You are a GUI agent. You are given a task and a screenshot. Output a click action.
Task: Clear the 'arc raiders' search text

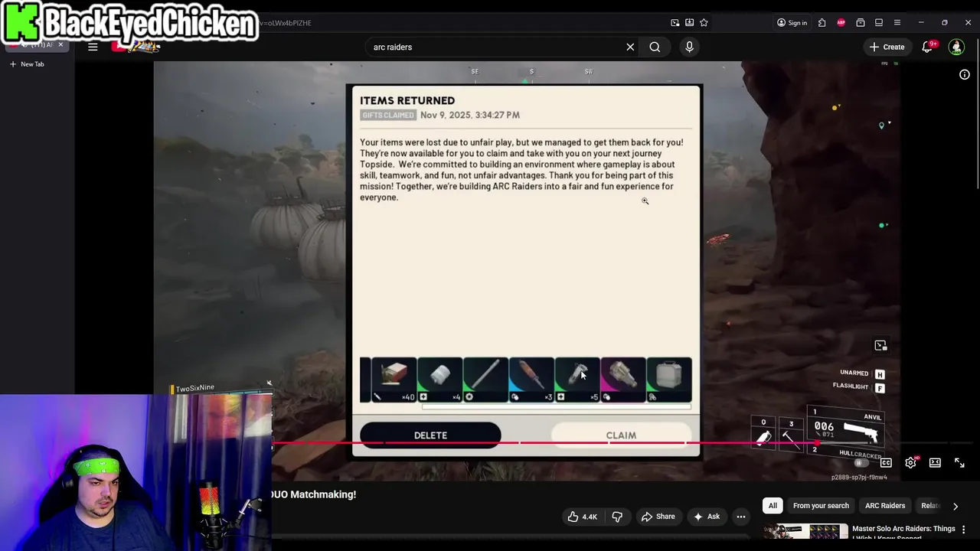630,47
